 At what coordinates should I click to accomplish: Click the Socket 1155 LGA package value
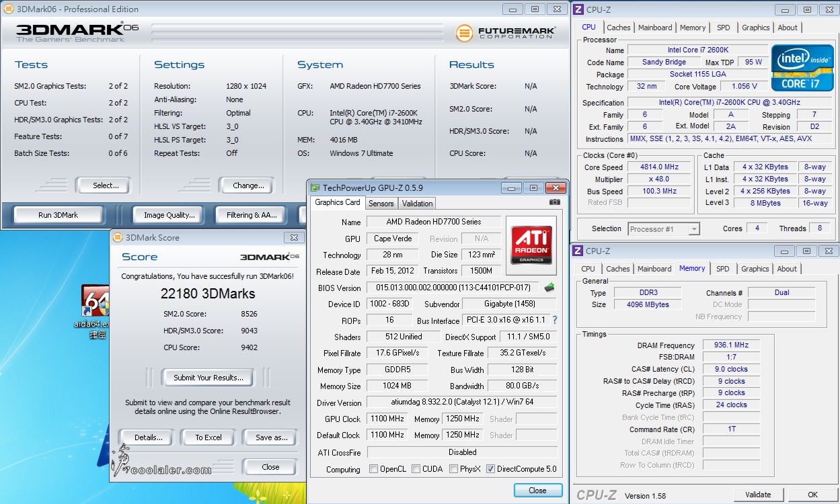click(697, 75)
